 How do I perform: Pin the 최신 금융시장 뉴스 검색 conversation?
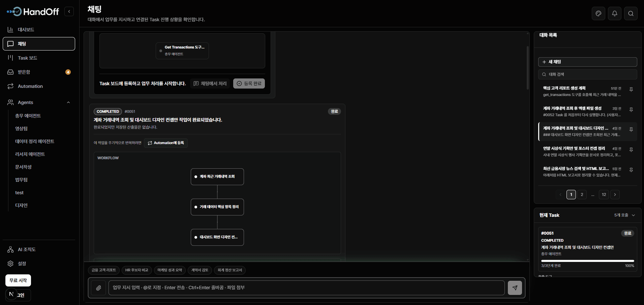[x=631, y=170]
